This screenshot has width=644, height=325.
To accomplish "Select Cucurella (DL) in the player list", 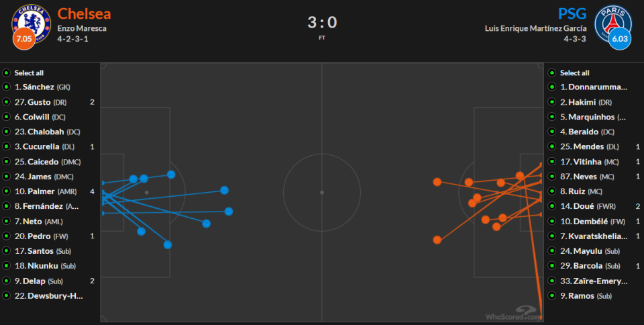I will click(44, 146).
